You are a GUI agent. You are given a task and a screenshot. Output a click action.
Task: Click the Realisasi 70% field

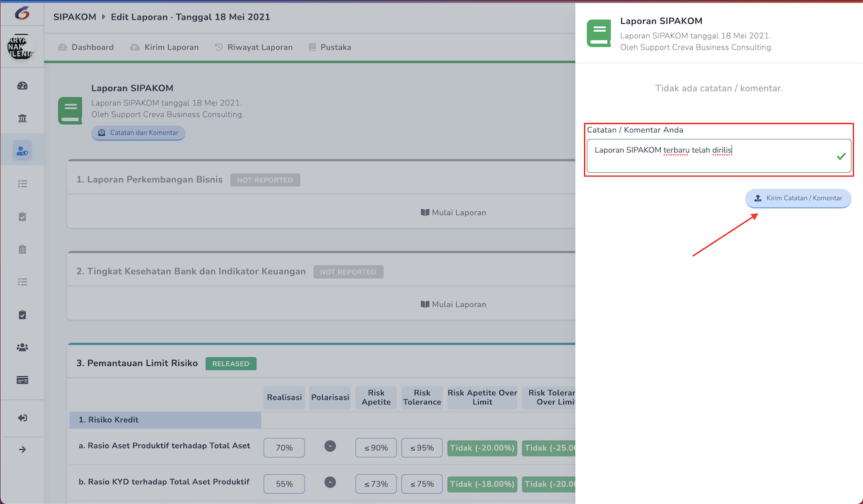284,448
